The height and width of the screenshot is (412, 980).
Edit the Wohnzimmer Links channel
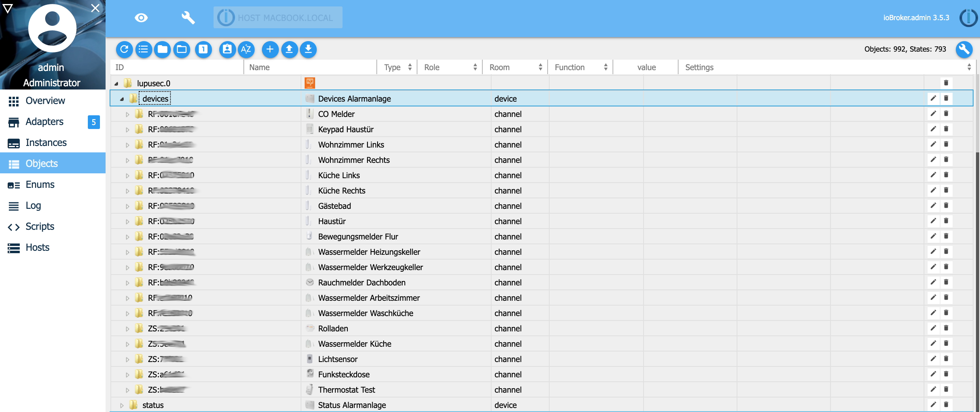[933, 144]
